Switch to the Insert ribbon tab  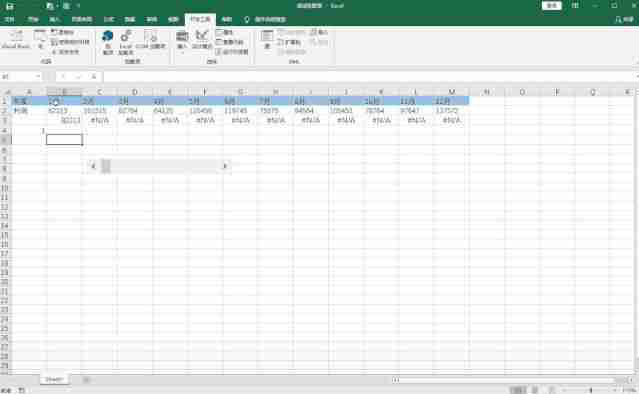point(54,20)
